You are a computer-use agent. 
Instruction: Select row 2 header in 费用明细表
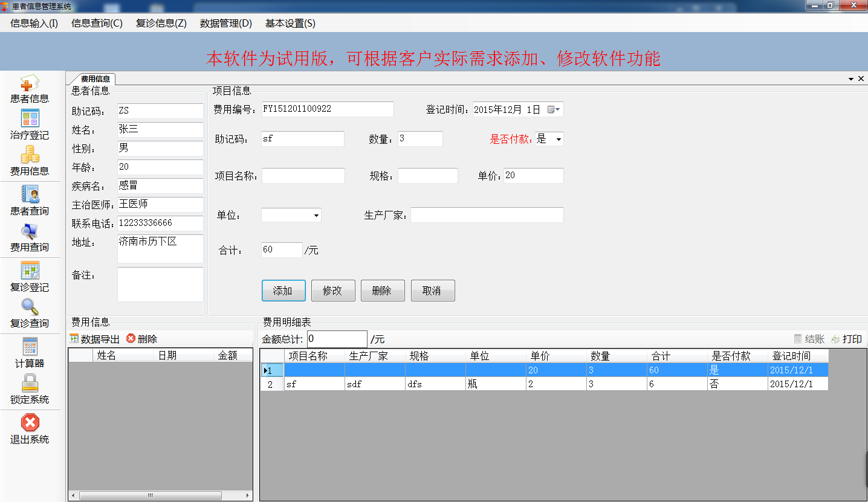pos(272,384)
